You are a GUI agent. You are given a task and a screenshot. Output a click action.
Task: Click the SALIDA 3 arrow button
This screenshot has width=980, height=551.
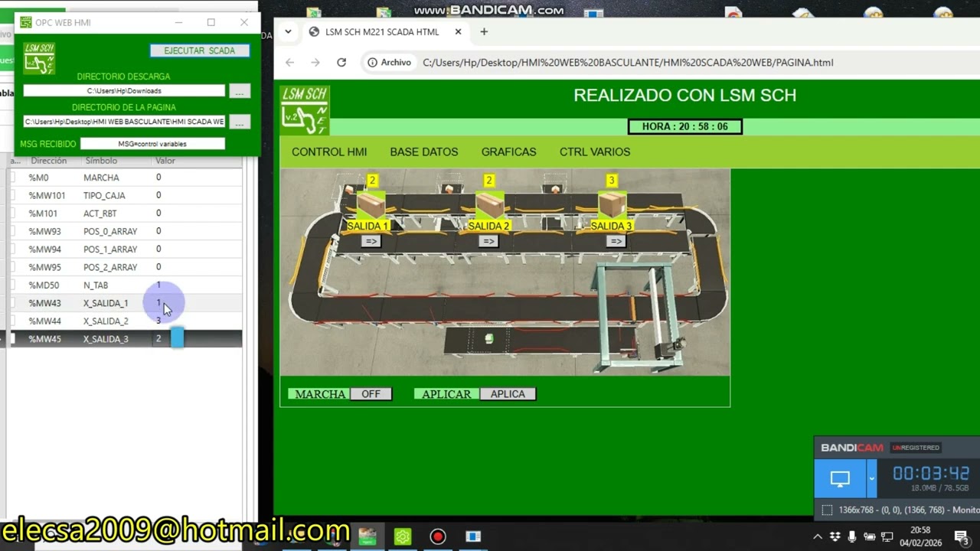coord(616,241)
